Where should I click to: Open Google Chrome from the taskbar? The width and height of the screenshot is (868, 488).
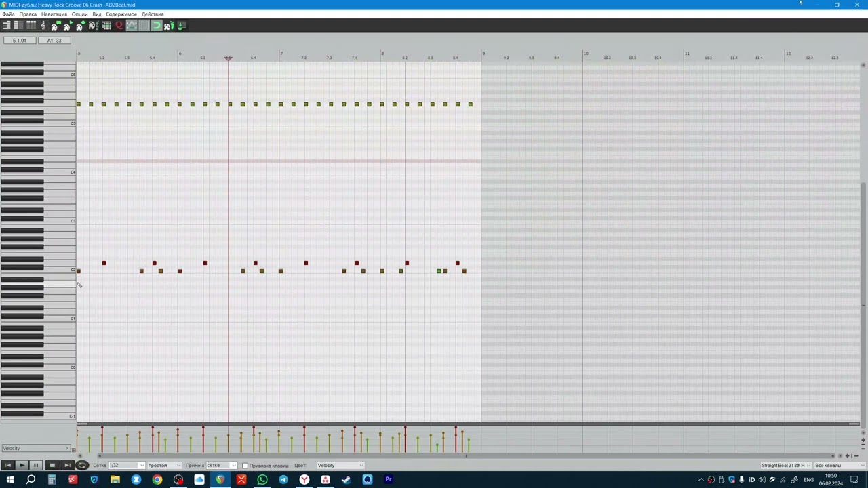[157, 480]
